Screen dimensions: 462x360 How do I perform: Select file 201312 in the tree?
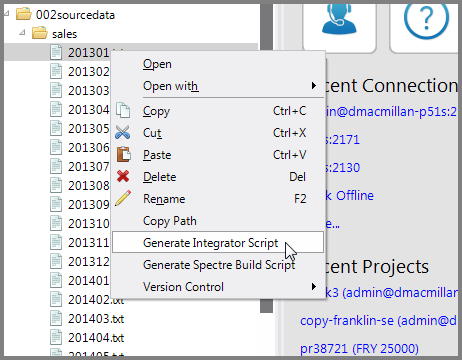click(x=89, y=261)
